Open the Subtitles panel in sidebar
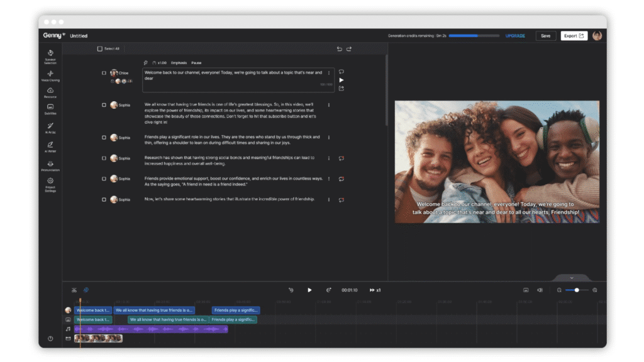Image resolution: width=644 pixels, height=362 pixels. [x=50, y=107]
